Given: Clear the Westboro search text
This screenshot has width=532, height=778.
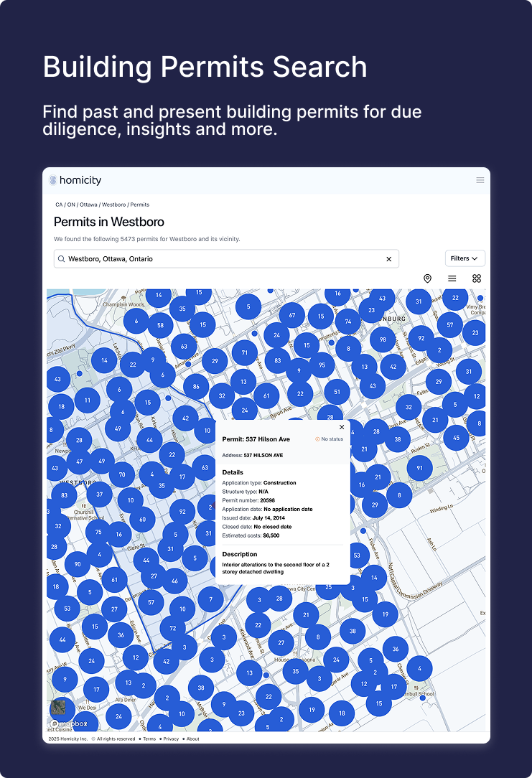Looking at the screenshot, I should [x=389, y=259].
